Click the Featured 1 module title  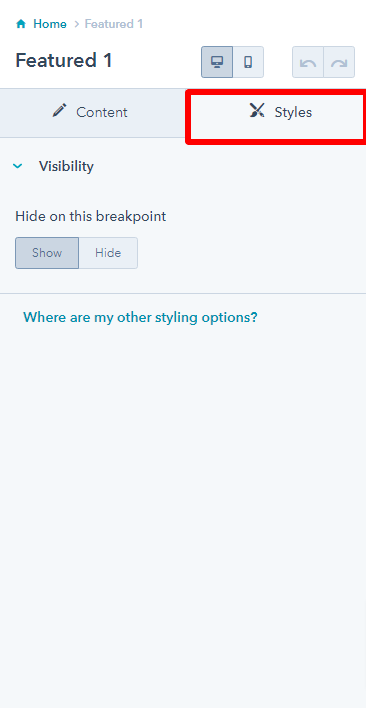pos(64,61)
